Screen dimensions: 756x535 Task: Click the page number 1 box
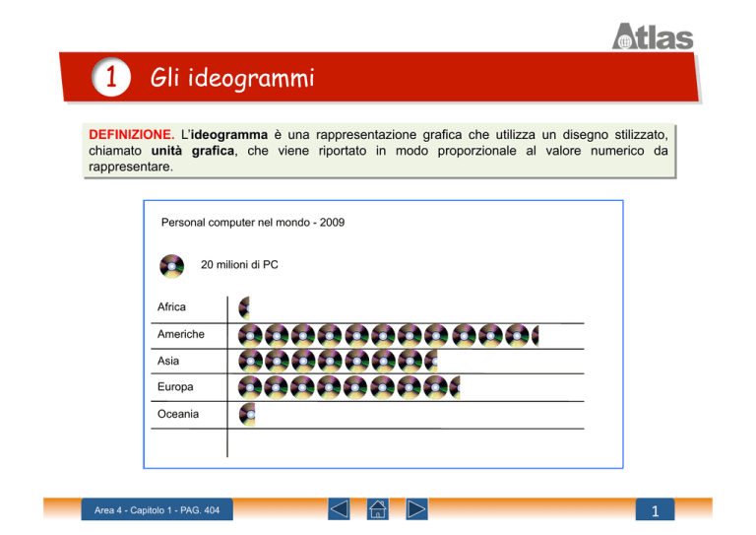[655, 510]
